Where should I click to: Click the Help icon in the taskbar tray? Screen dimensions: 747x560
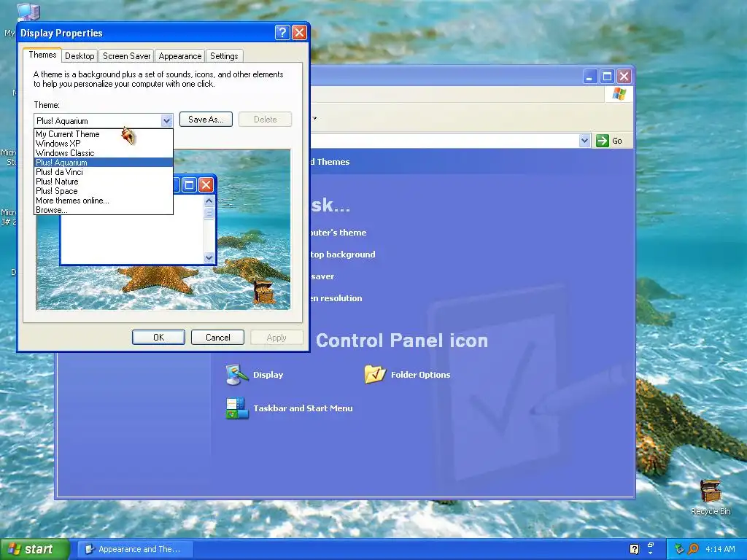(x=634, y=549)
